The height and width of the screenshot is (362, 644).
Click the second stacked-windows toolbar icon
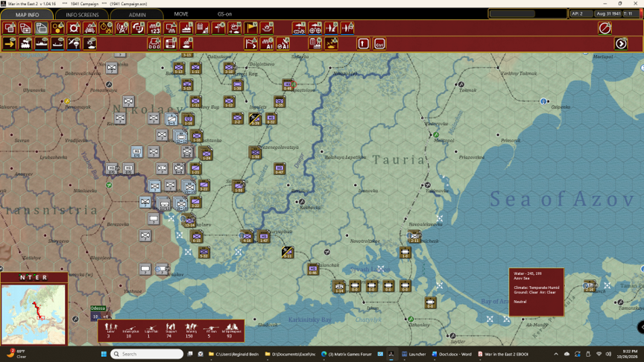click(x=25, y=28)
